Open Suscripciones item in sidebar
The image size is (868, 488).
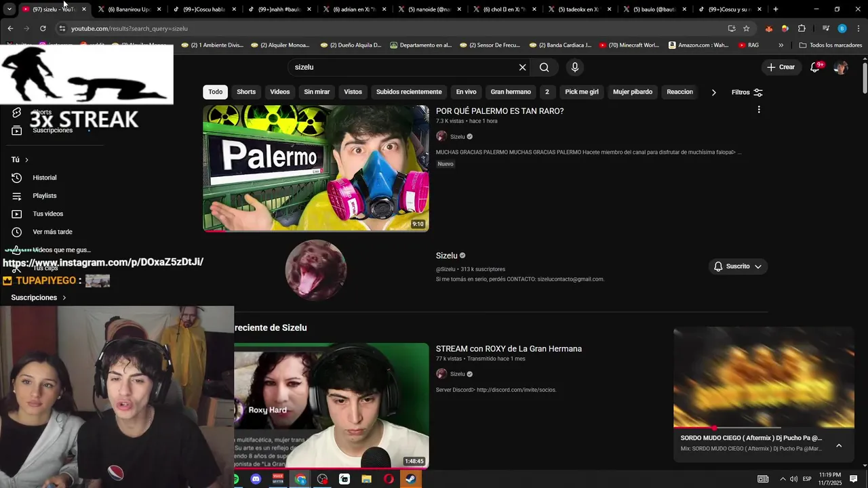pyautogui.click(x=52, y=130)
